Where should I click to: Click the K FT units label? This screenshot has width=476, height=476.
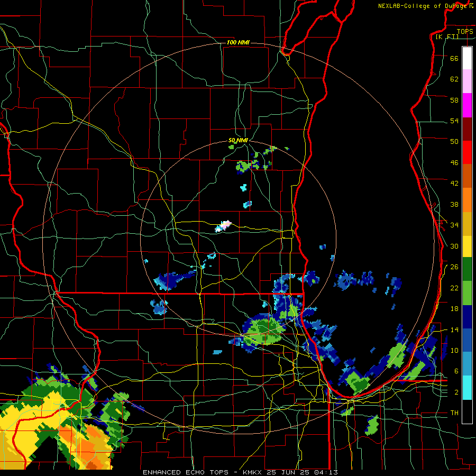(447, 37)
